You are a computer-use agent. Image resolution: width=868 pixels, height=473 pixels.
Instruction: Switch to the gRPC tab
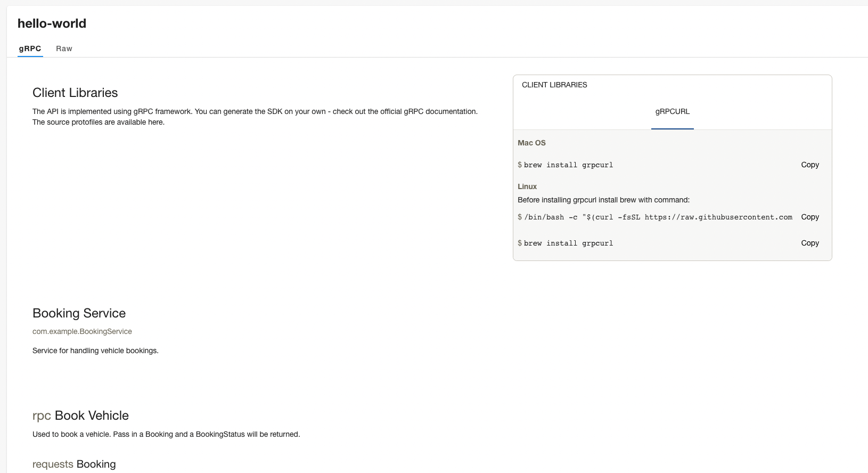(30, 48)
